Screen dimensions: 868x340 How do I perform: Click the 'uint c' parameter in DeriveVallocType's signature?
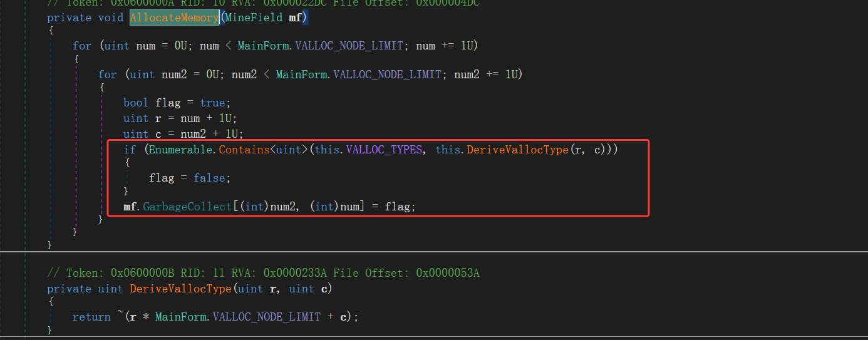coord(308,289)
